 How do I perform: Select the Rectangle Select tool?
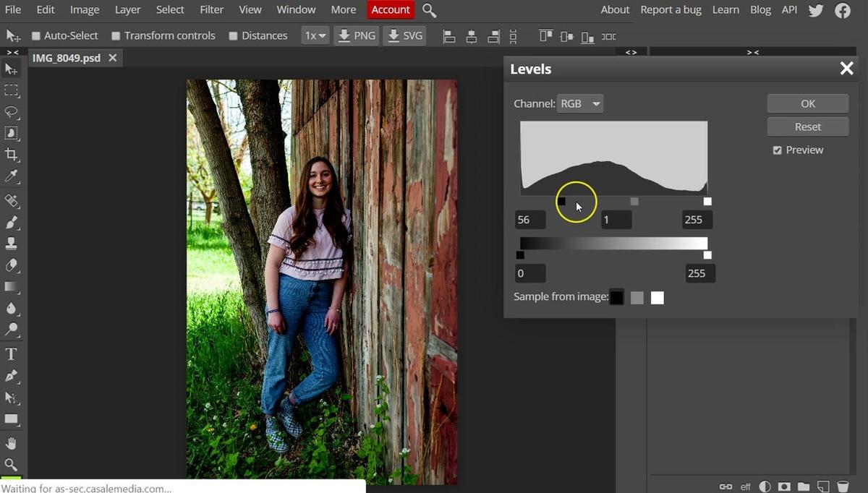(12, 90)
